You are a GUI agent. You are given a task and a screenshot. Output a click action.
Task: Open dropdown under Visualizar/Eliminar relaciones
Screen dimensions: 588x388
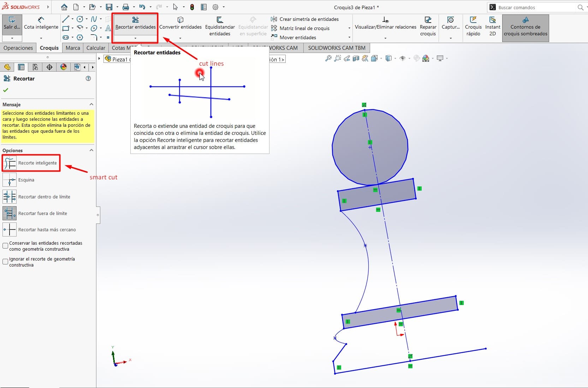coord(385,38)
